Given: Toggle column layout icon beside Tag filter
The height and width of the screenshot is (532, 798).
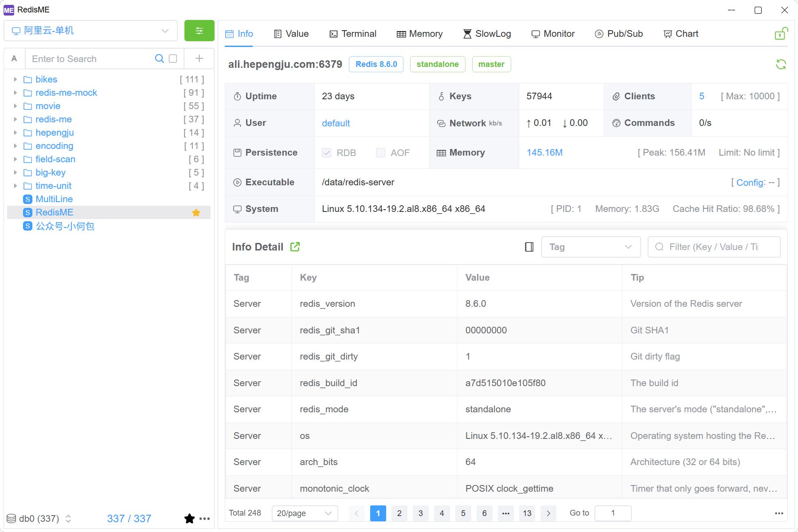Looking at the screenshot, I should click(529, 247).
